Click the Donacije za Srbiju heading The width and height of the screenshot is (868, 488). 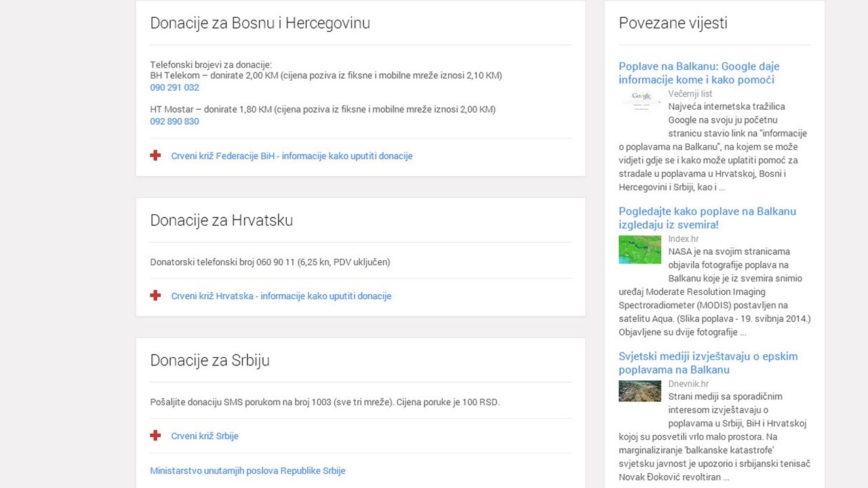click(210, 361)
